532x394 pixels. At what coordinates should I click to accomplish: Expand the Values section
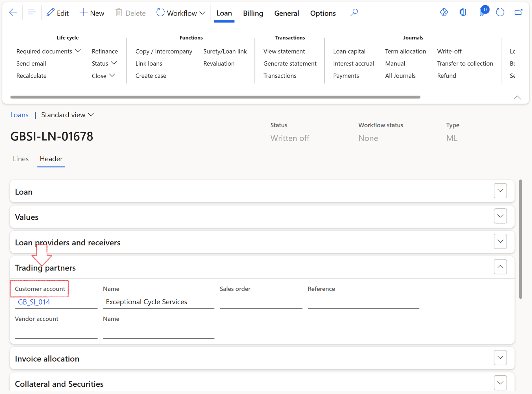coord(500,216)
